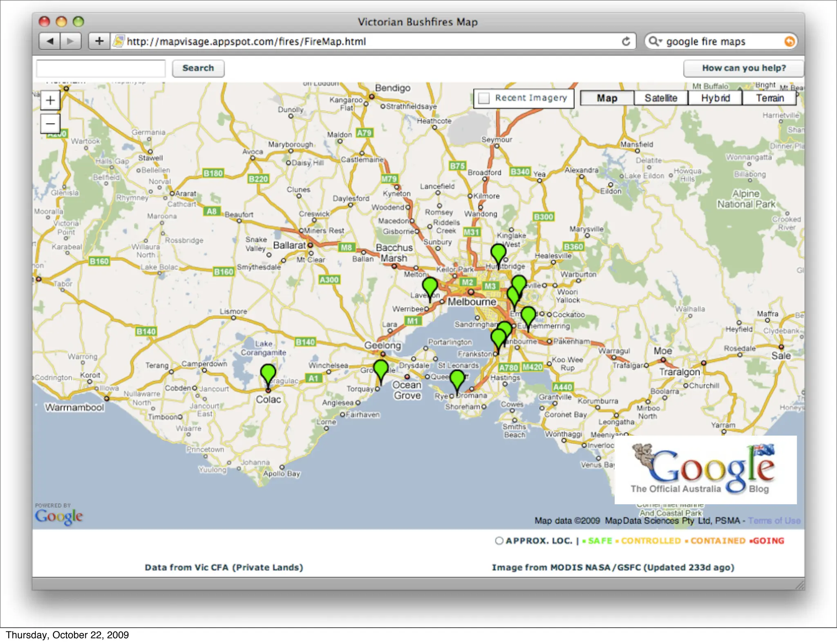This screenshot has width=837, height=644.
Task: Click the map zoom out minus button
Action: (50, 123)
